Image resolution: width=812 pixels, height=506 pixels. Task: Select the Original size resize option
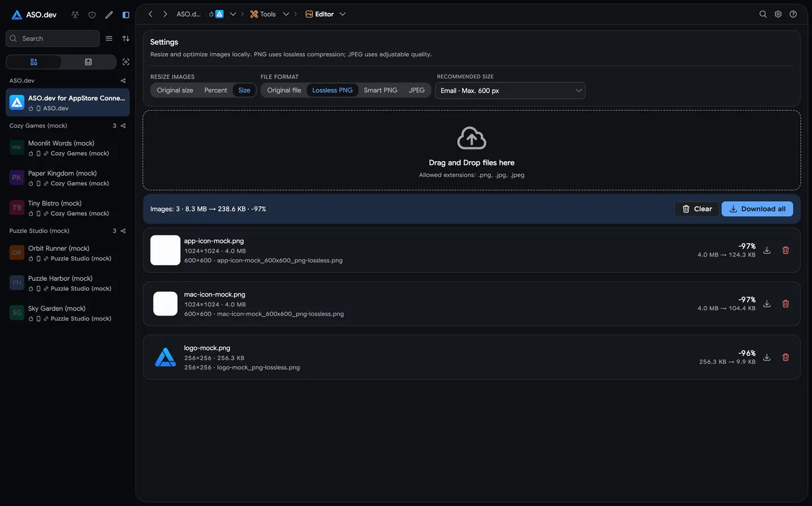pyautogui.click(x=175, y=90)
